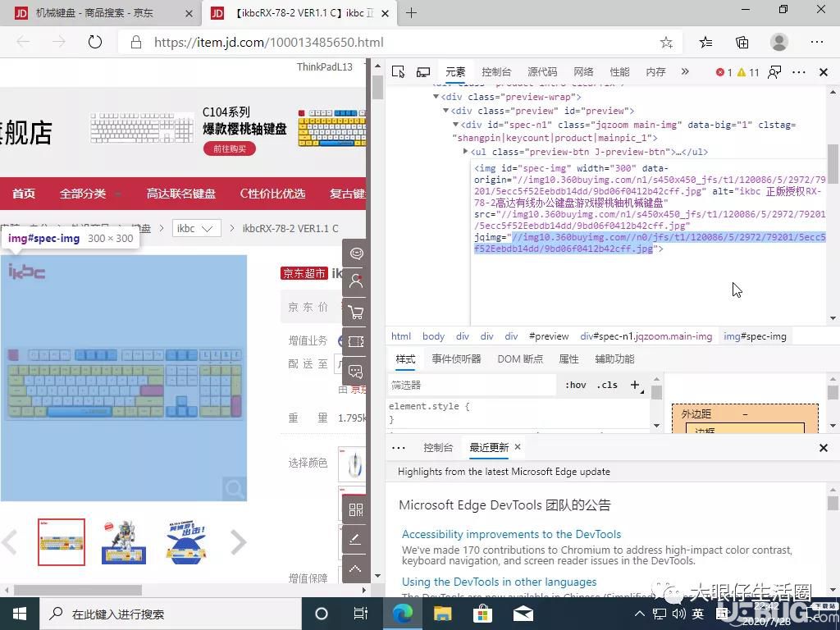
Task: Show the DevTools error count indicator
Action: point(724,72)
